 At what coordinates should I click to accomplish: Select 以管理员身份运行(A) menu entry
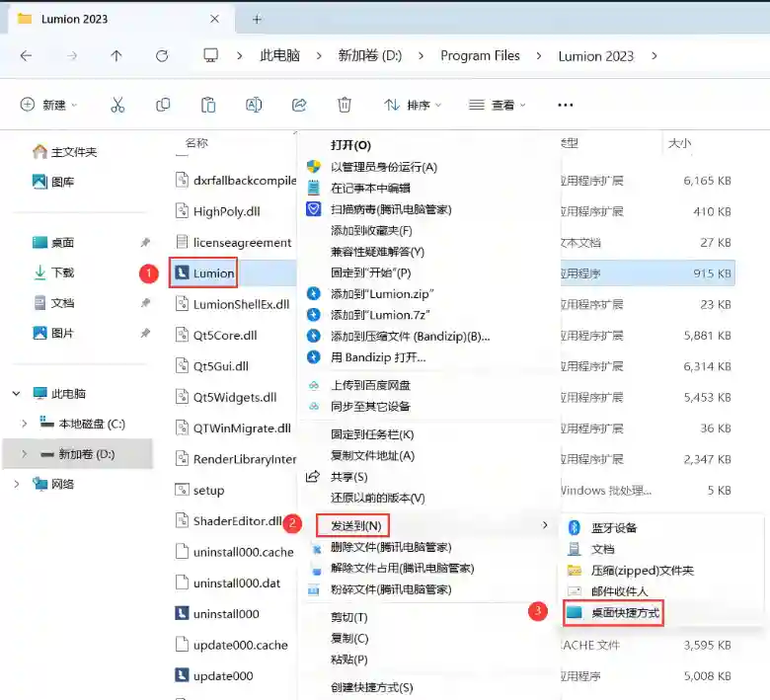383,167
